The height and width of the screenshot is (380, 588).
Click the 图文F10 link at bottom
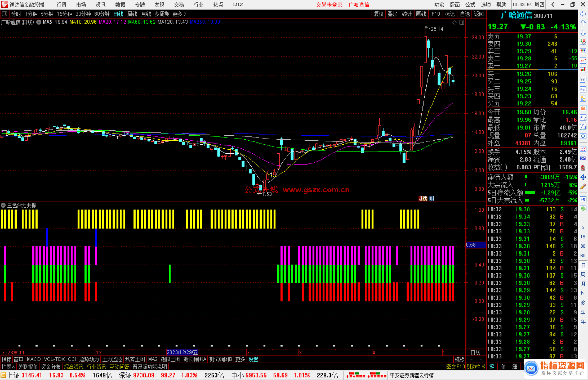455,367
